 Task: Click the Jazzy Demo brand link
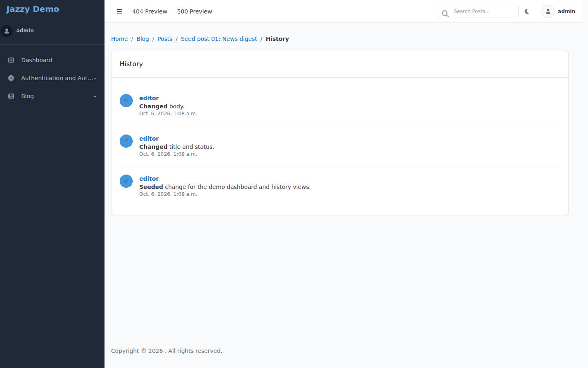pos(33,9)
